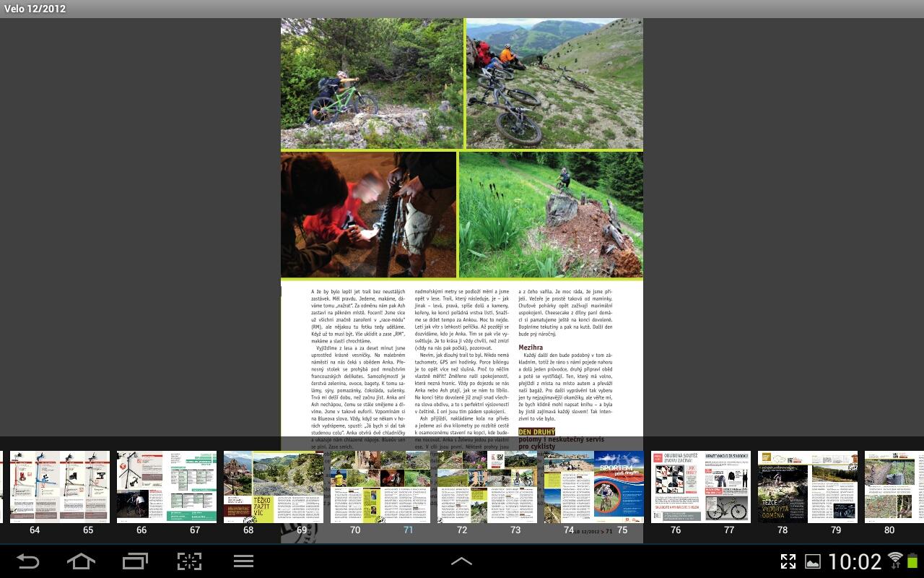Viewport: 924px width, 578px height.
Task: Tap photo of rider on grassy trail
Action: [x=551, y=215]
